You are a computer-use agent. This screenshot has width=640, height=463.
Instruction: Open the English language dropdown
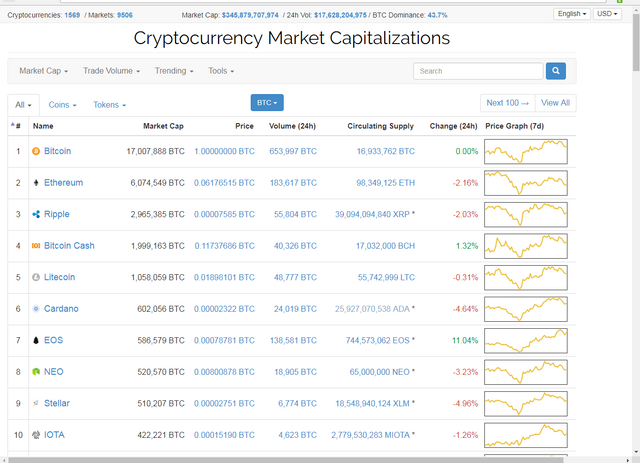pyautogui.click(x=572, y=14)
